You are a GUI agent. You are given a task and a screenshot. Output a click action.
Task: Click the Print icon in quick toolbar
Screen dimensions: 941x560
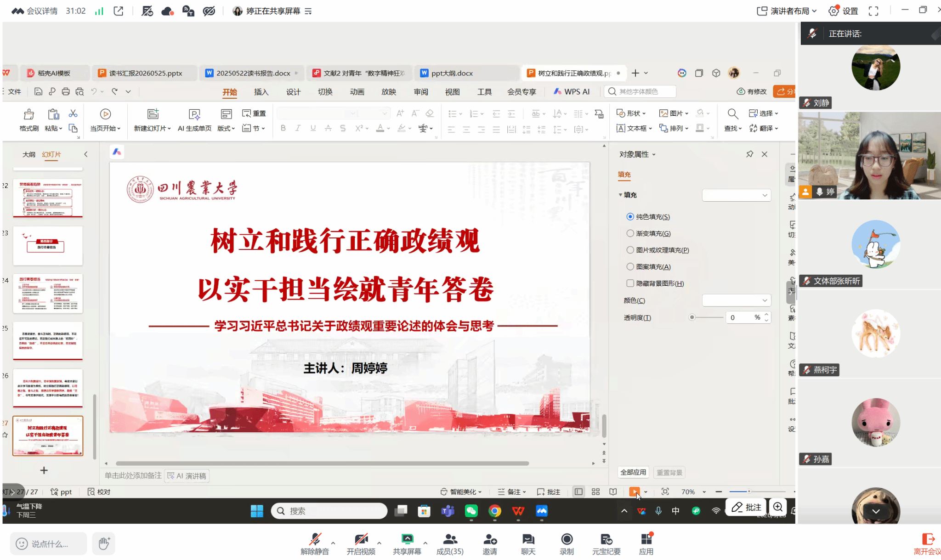[x=66, y=91]
